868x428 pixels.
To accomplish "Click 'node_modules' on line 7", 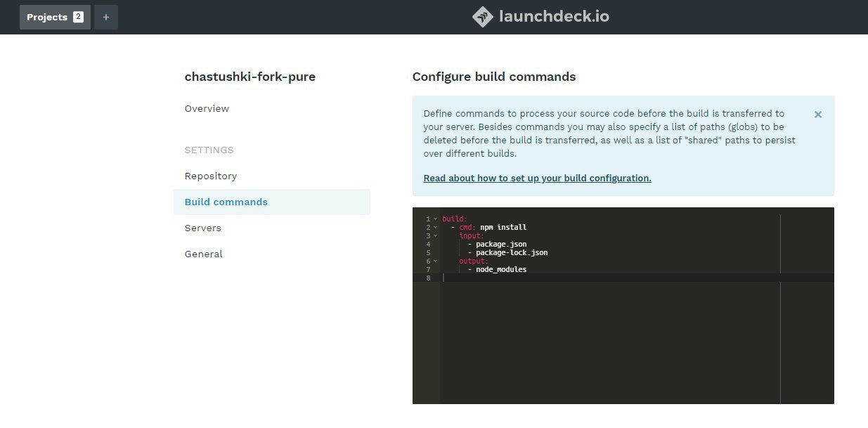I will pos(501,270).
